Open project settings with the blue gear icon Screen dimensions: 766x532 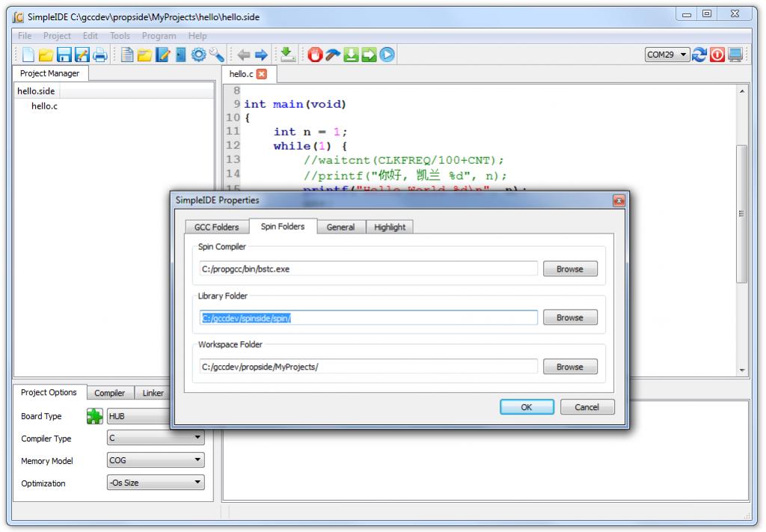point(199,55)
